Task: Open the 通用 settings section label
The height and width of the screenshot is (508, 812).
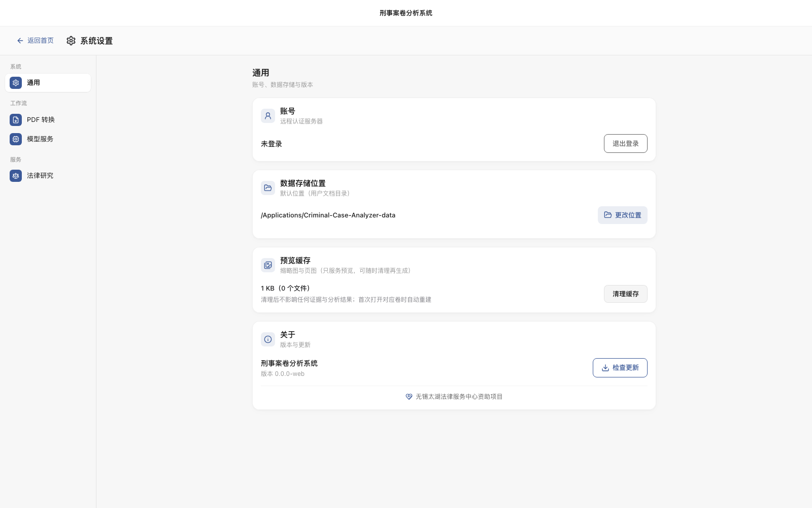Action: click(33, 83)
